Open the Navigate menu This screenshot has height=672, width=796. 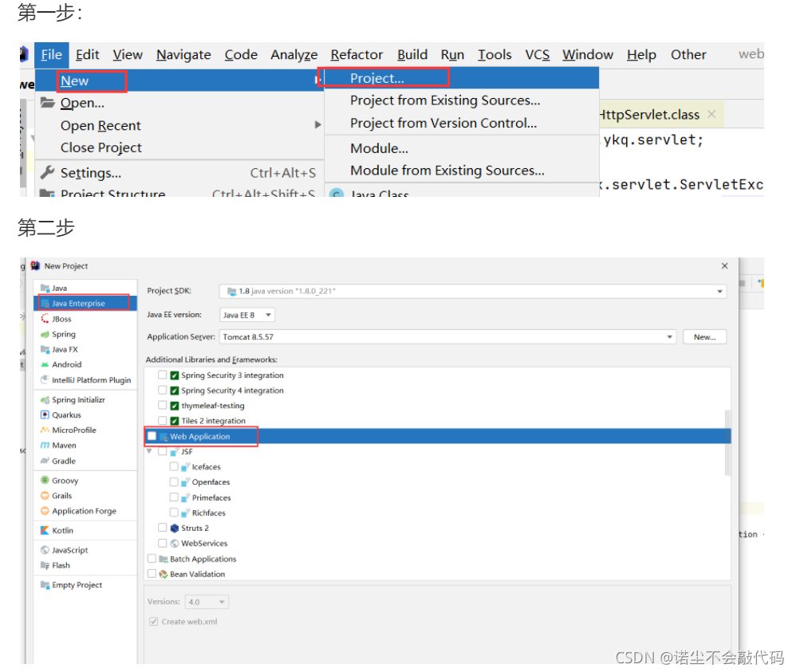point(183,55)
